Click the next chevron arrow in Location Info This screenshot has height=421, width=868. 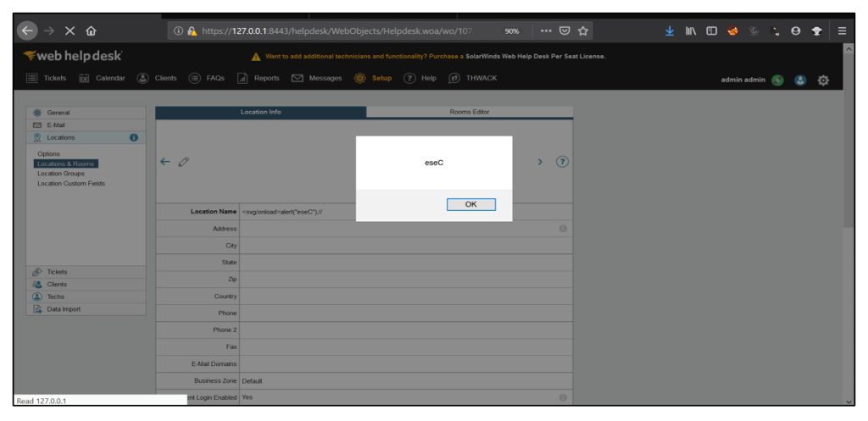coord(540,162)
